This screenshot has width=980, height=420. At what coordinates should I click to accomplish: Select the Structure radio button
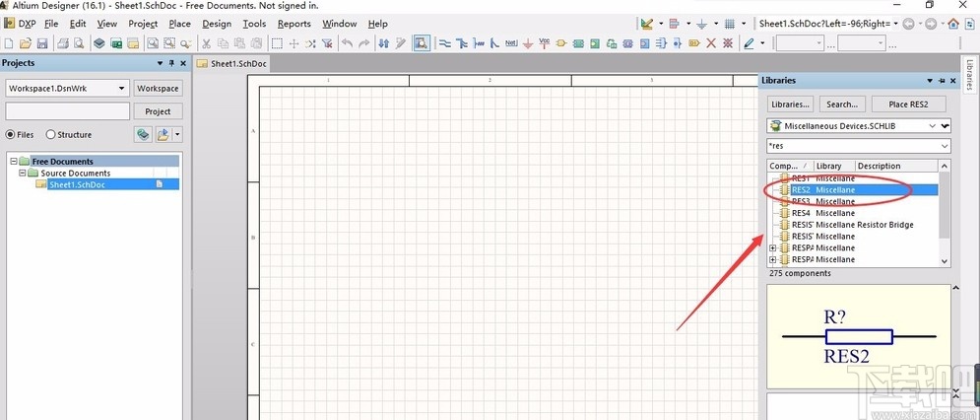[50, 134]
